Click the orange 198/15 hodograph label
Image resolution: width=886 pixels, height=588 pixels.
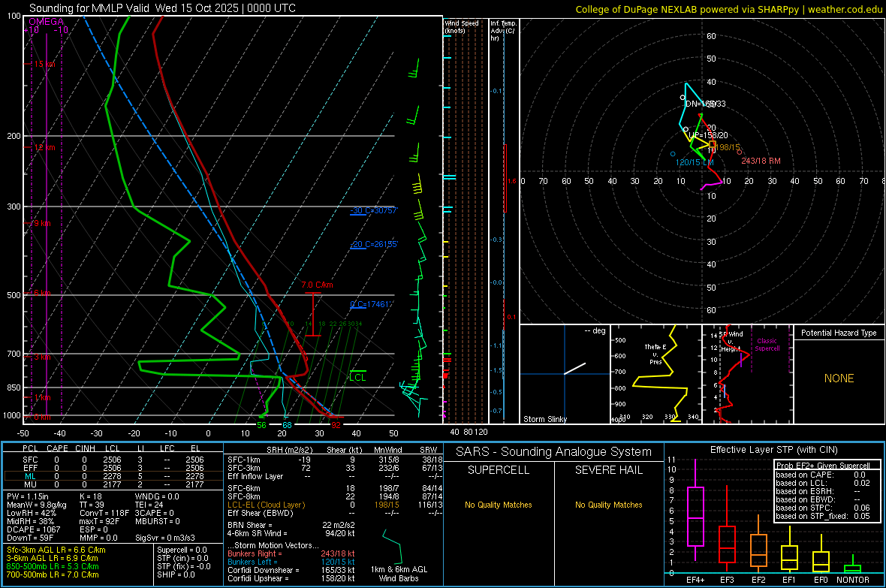tap(728, 148)
